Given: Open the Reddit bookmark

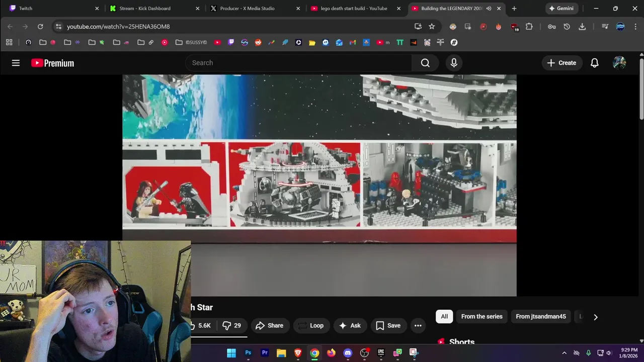Looking at the screenshot, I should click(258, 43).
